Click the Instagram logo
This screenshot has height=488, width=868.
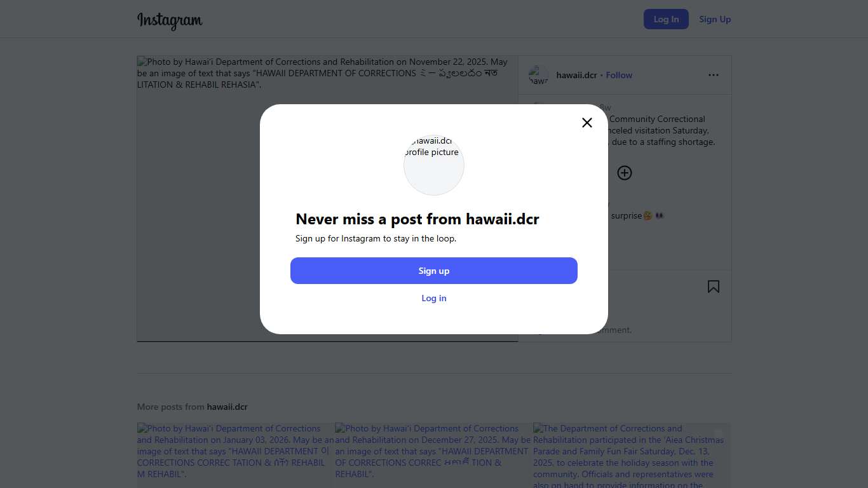(170, 20)
